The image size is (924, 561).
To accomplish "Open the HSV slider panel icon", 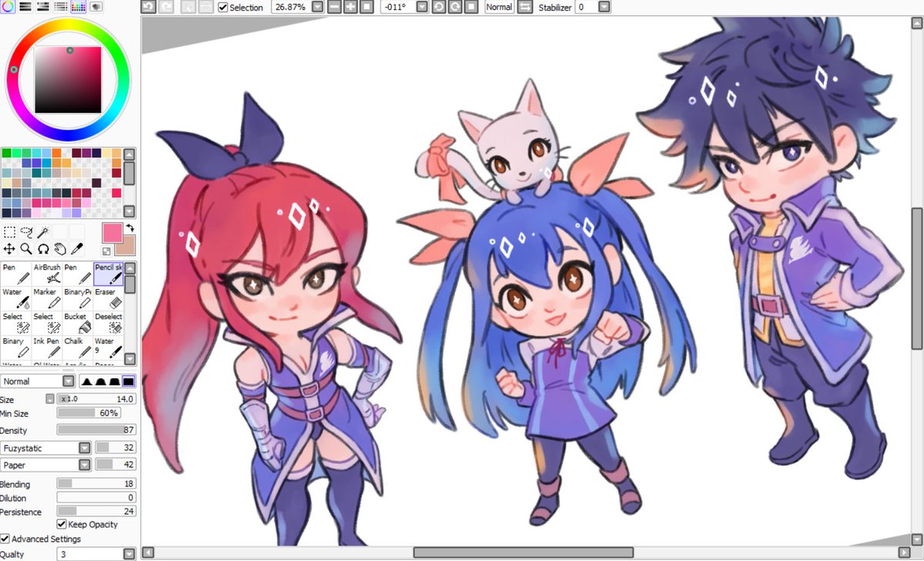I will tap(43, 7).
